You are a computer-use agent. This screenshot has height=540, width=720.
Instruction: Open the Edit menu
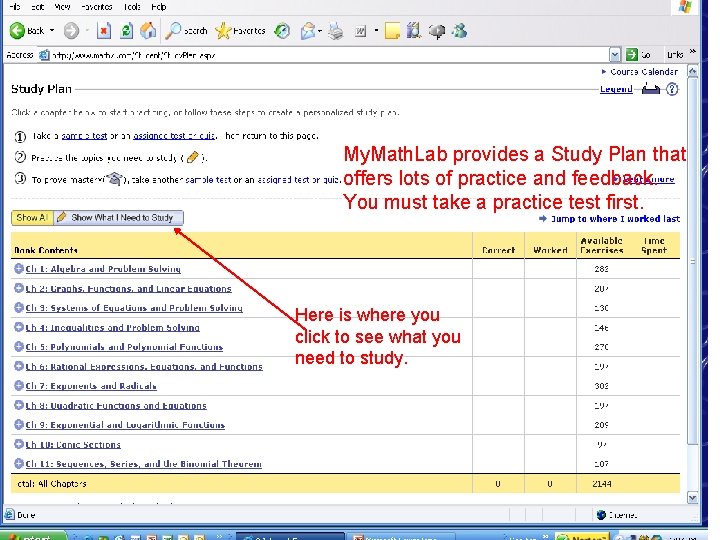[x=38, y=6]
